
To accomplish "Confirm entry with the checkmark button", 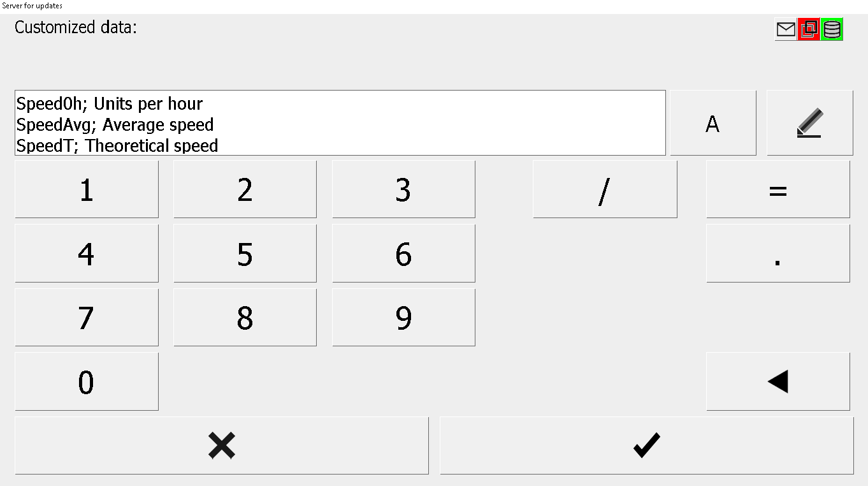I will [x=647, y=446].
